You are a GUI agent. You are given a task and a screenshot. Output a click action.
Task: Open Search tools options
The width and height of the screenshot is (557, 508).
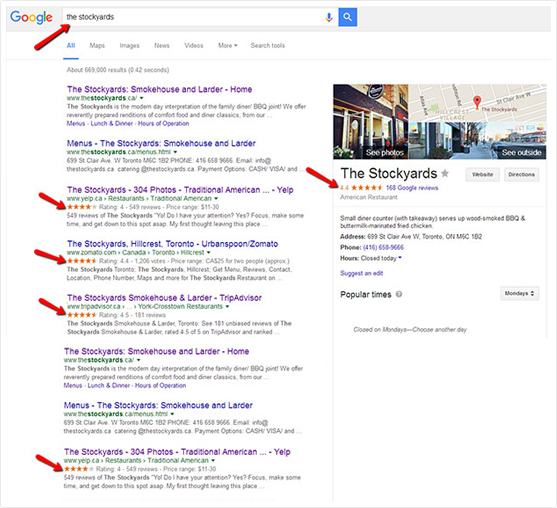click(x=267, y=45)
